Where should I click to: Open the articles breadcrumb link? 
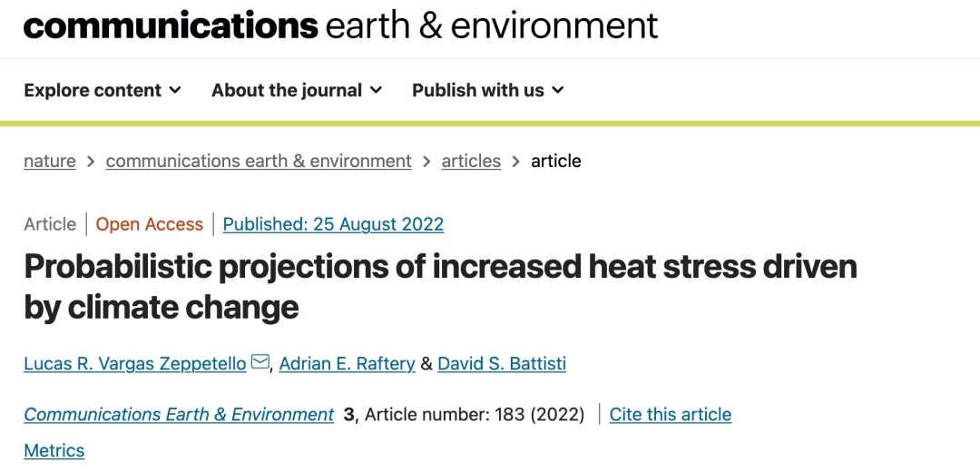(471, 162)
